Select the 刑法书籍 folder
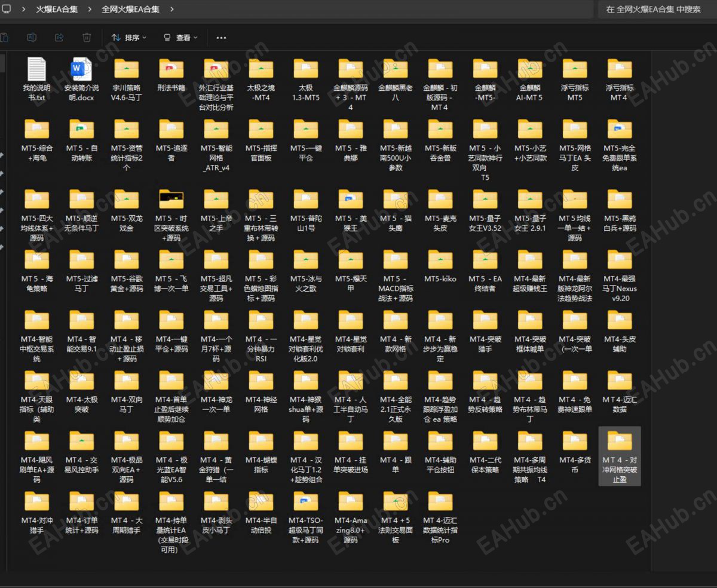Viewport: 717px width, 588px height. tap(171, 75)
